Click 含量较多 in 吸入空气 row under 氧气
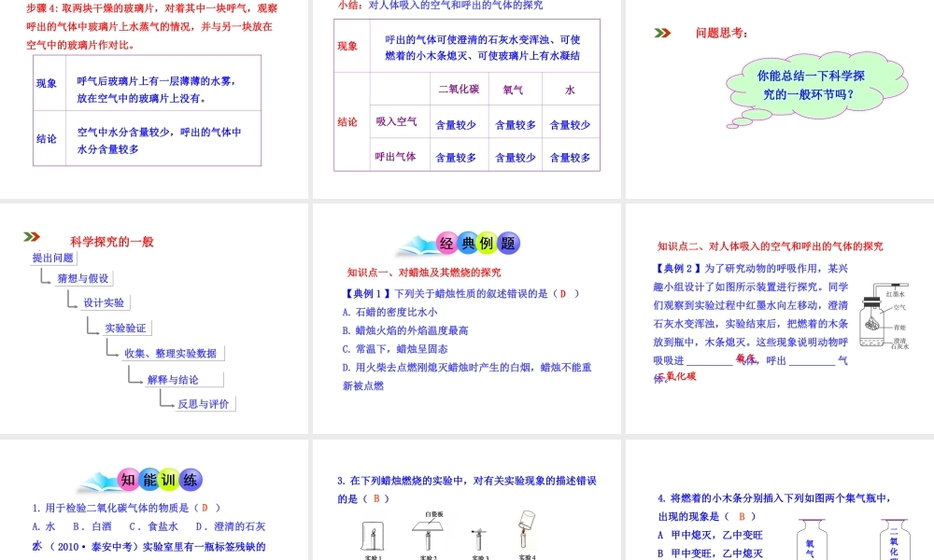Viewport: 934px width, 560px height. 516,125
